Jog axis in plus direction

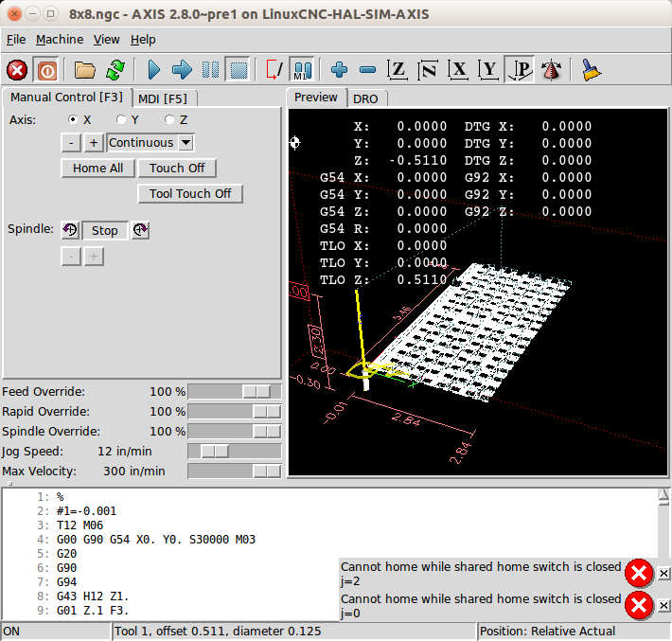pyautogui.click(x=94, y=142)
